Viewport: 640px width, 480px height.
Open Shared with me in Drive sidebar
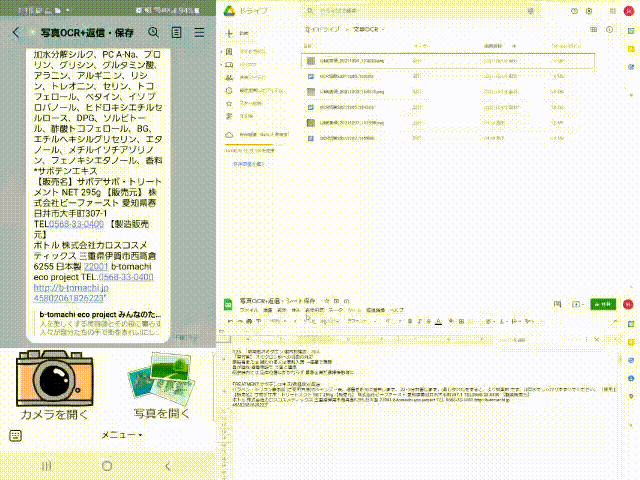click(246, 78)
